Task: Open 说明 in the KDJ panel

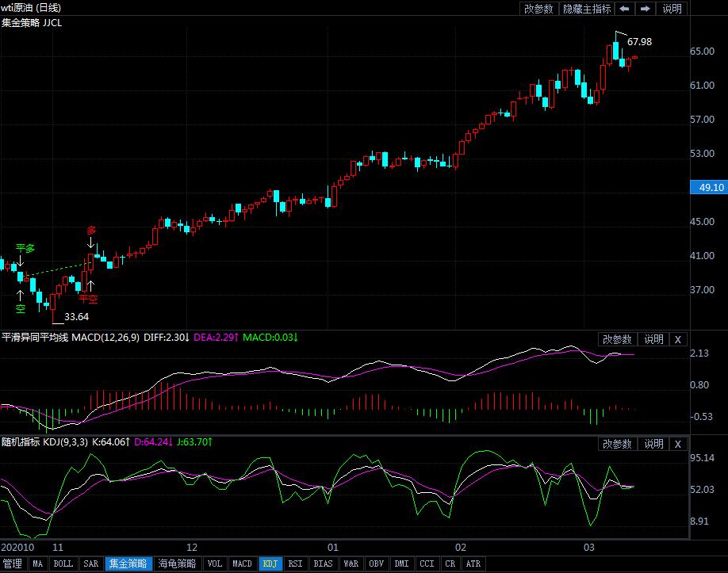Action: [x=653, y=444]
